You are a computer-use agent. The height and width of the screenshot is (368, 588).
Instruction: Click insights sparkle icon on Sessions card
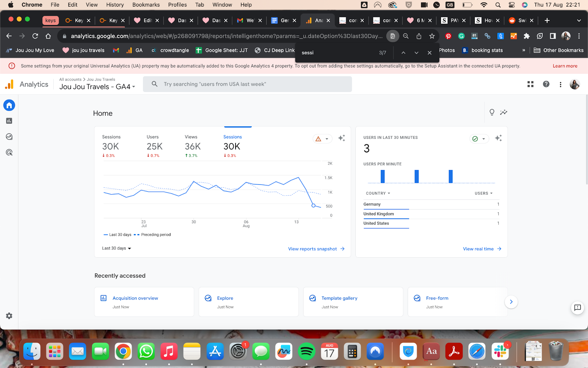pyautogui.click(x=341, y=138)
